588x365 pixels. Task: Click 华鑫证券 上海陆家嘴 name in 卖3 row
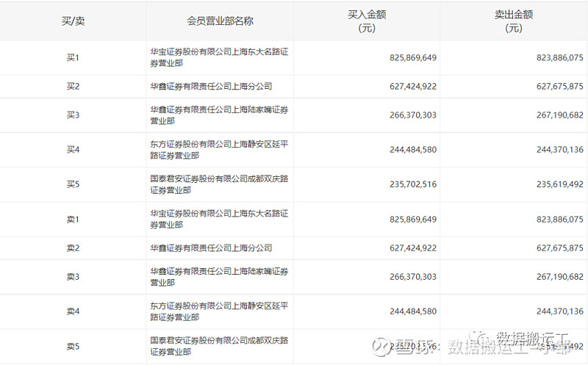click(219, 277)
